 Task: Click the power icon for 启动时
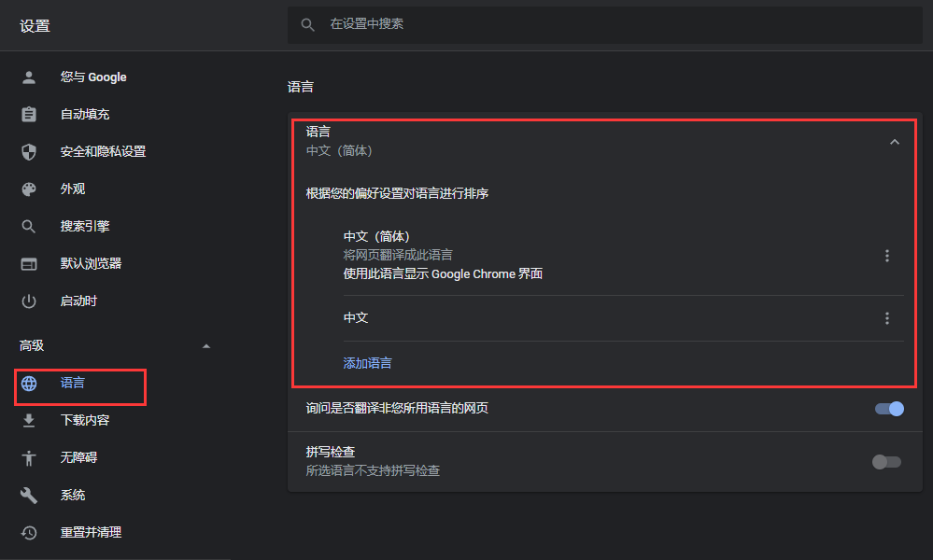pos(29,301)
